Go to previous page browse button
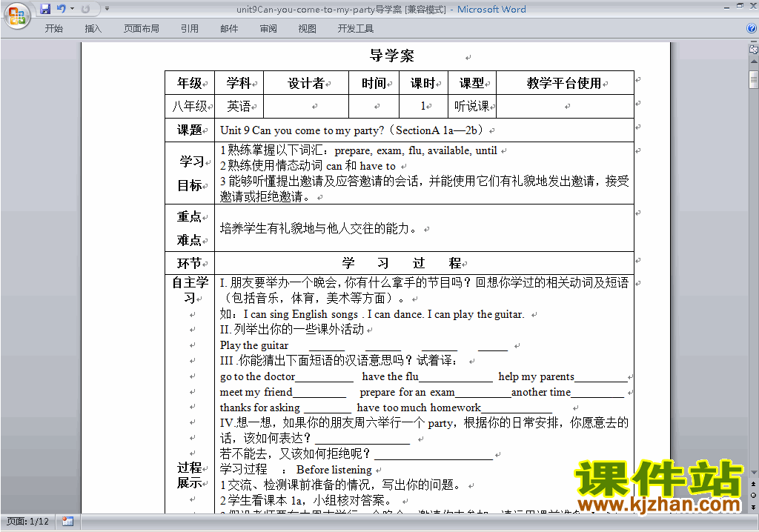 click(754, 484)
